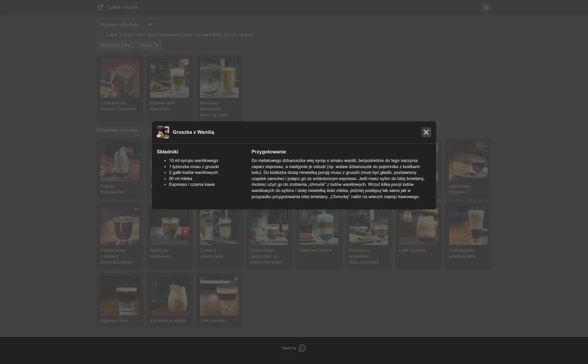Click the Gruszka z Wanilią recipe thumbnail icon
The image size is (588, 364).
click(163, 132)
